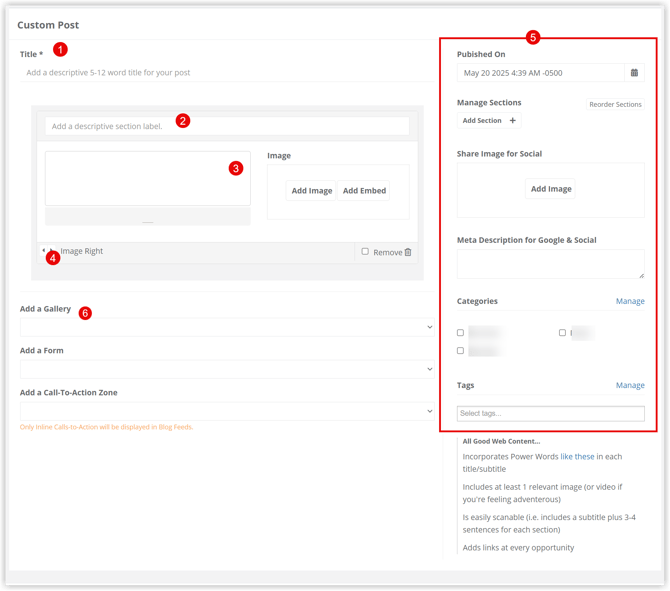Open the Manage link for Tags

click(x=630, y=385)
